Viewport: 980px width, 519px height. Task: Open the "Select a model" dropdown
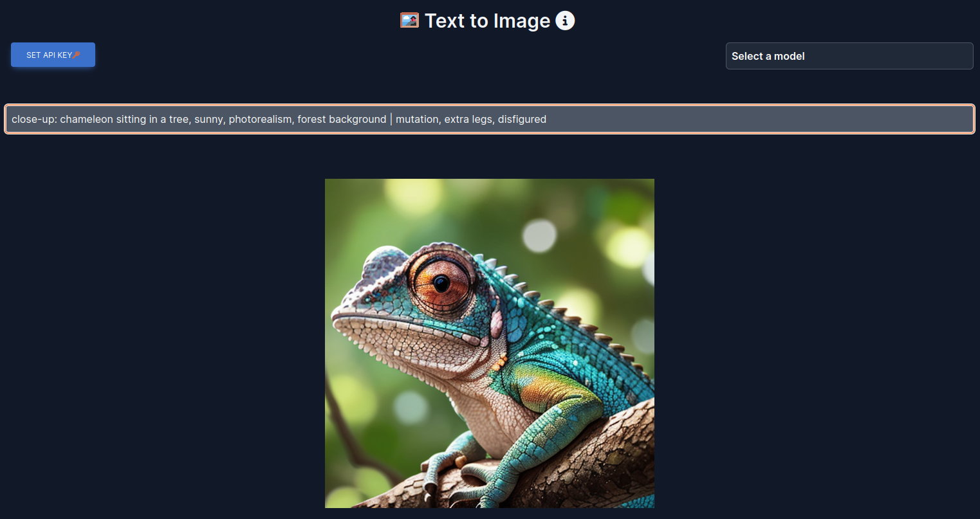tap(849, 56)
